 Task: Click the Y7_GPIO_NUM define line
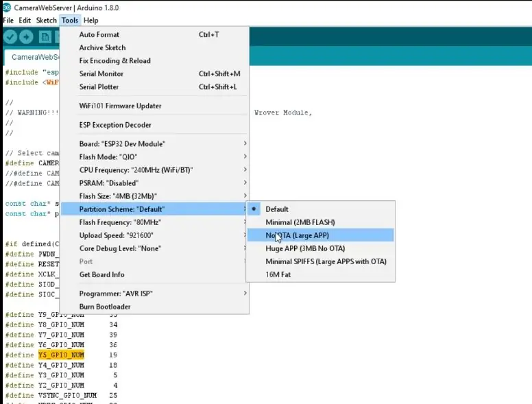point(61,335)
